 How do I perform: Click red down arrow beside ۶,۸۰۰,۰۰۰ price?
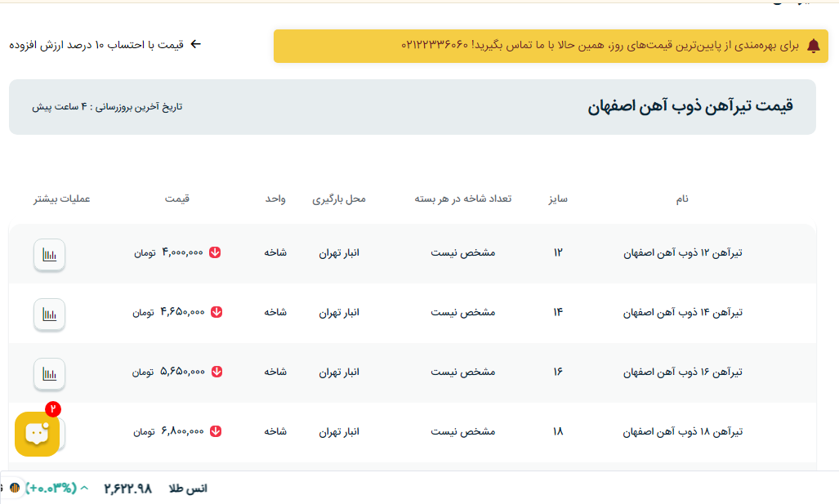(216, 430)
